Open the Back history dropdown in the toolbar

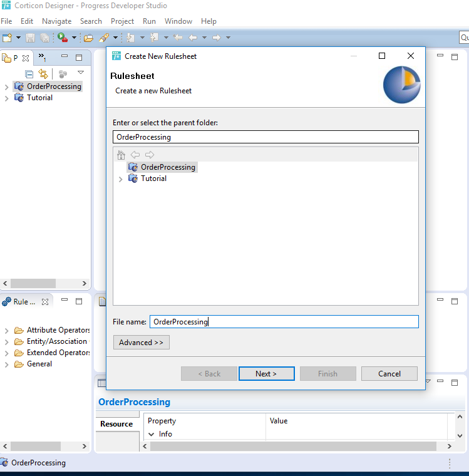click(204, 38)
